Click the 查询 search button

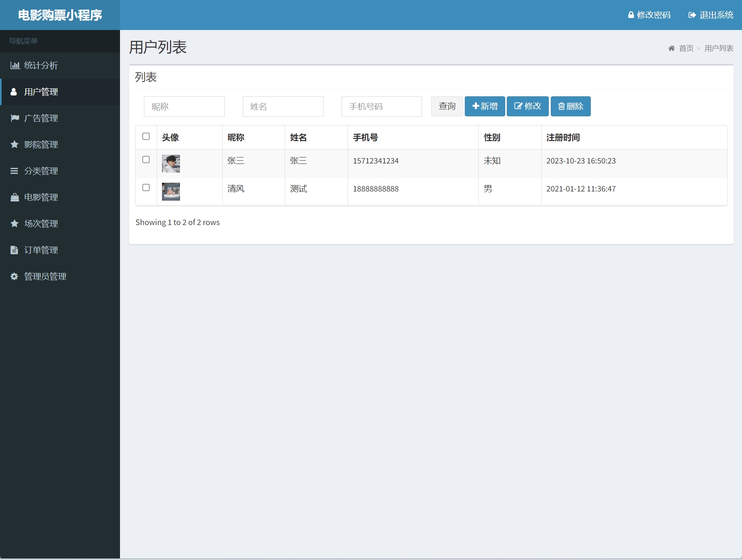pyautogui.click(x=447, y=106)
